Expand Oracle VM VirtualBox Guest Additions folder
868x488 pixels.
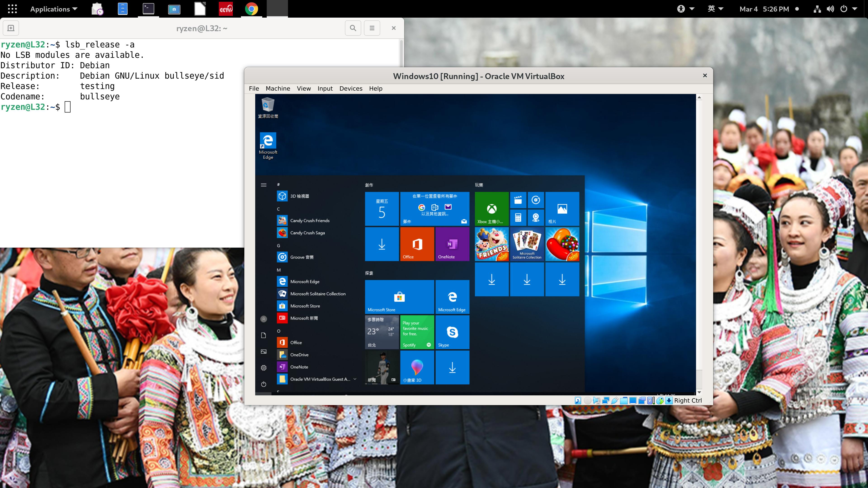[x=317, y=379]
